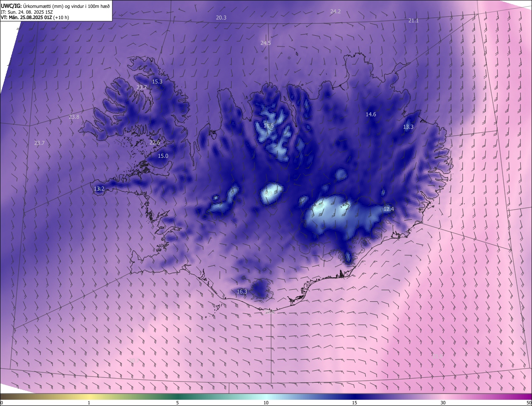Screen dimensions: 532x406
Task: Select the value label 12.4
Action: tap(388, 209)
